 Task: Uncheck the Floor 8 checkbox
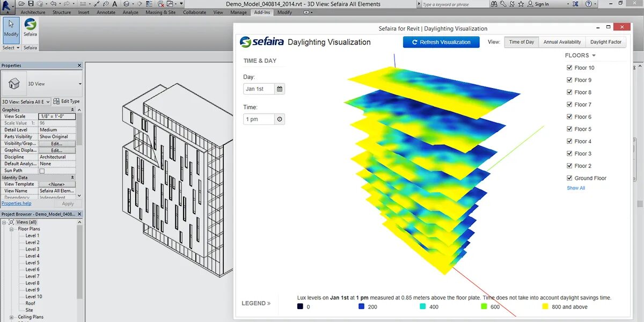569,92
